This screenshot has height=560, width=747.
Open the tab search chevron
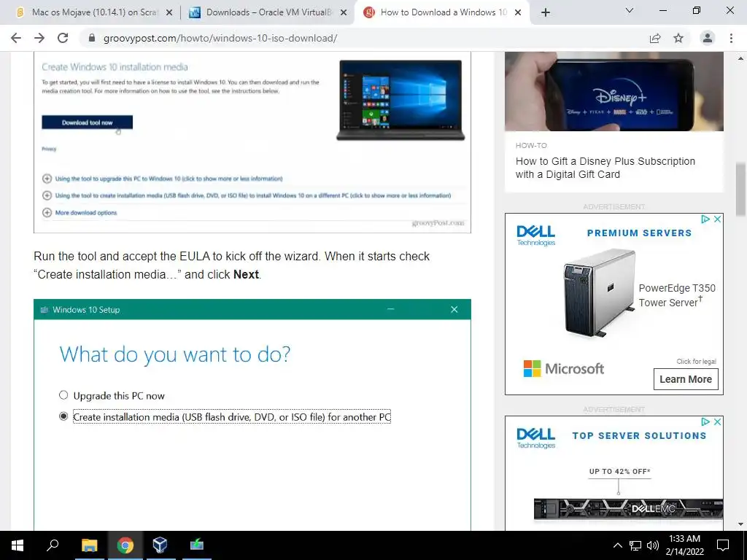point(630,10)
